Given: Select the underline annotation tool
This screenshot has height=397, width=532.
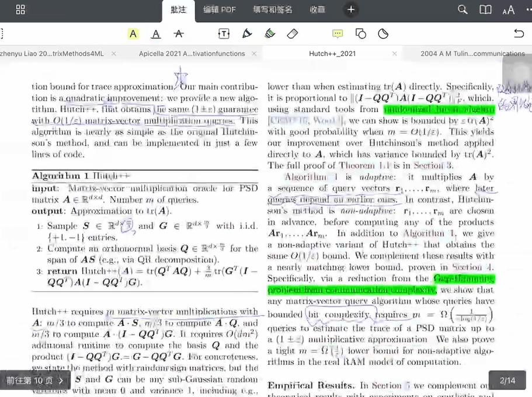Looking at the screenshot, I should pyautogui.click(x=155, y=34).
